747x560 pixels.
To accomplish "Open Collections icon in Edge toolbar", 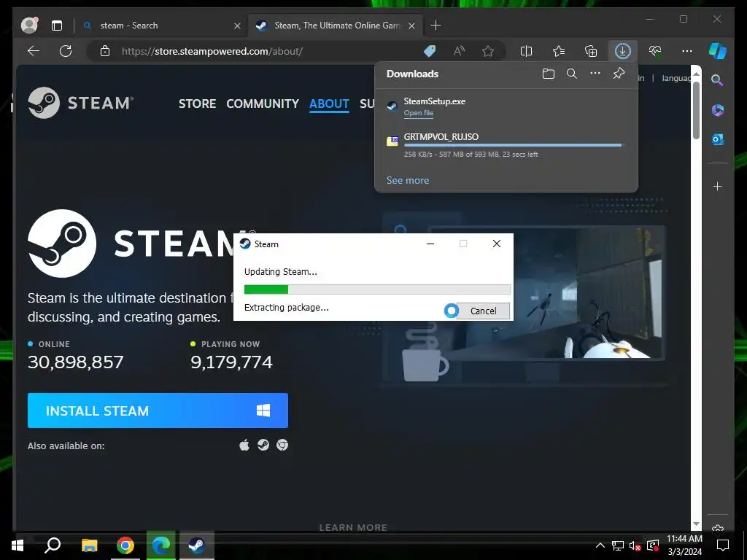I will pos(591,51).
